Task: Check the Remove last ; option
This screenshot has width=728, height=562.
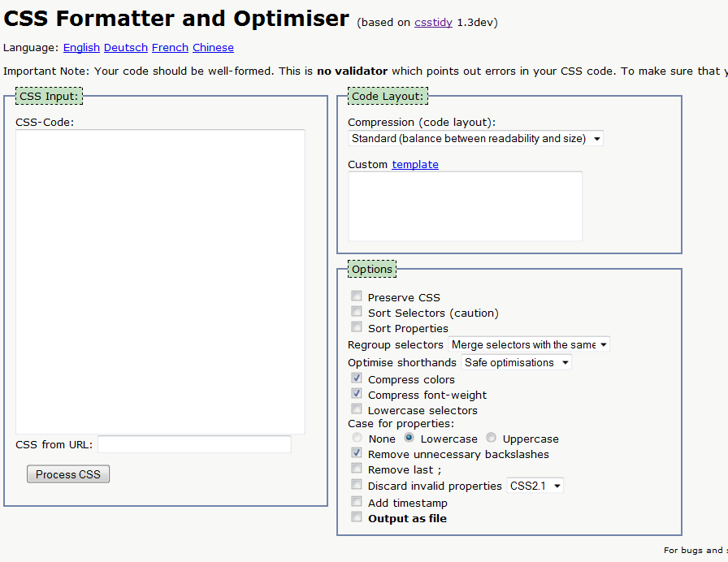Action: pos(356,469)
